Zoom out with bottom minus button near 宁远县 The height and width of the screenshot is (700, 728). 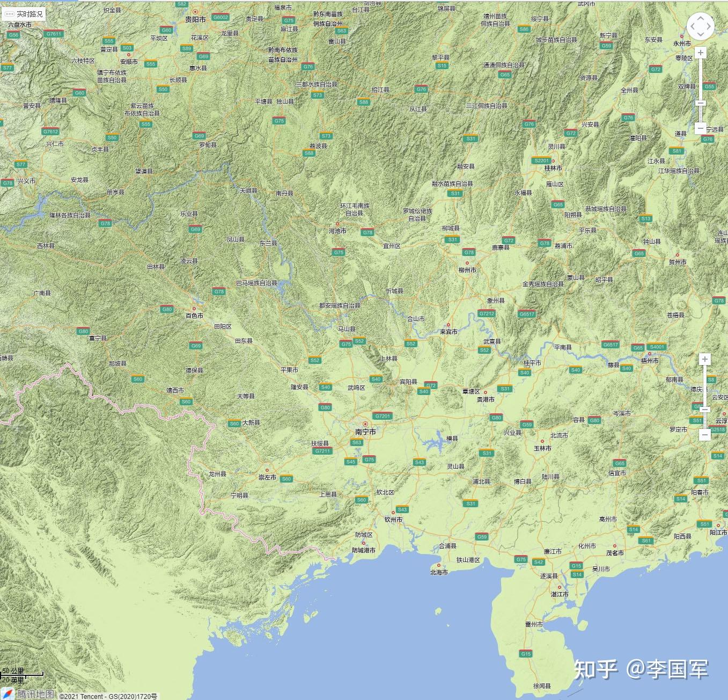pos(701,128)
